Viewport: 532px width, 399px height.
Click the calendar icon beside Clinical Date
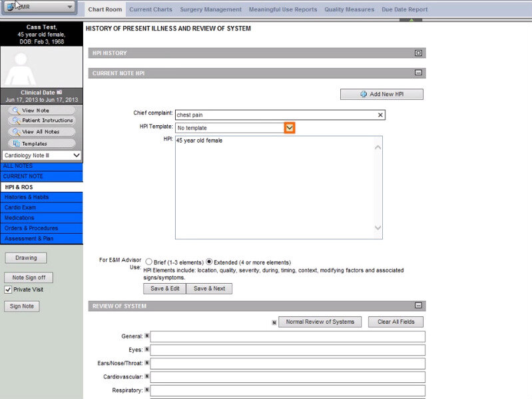(x=59, y=92)
